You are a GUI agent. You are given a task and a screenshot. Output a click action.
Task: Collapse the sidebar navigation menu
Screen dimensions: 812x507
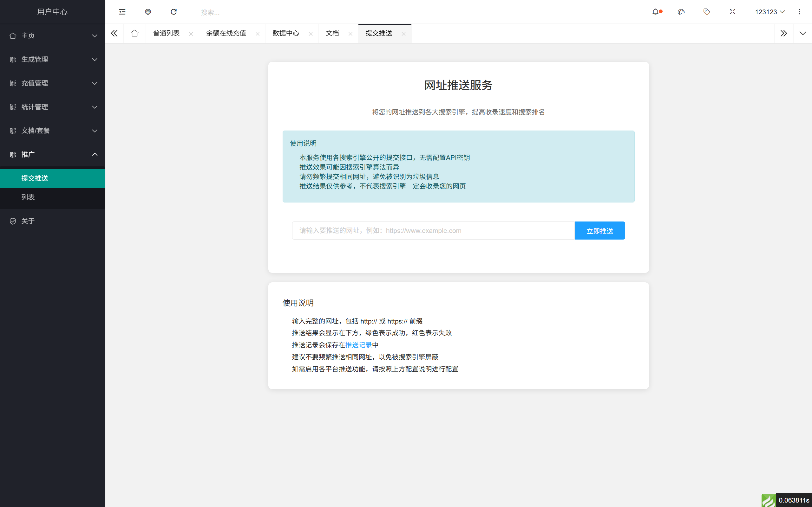click(122, 12)
